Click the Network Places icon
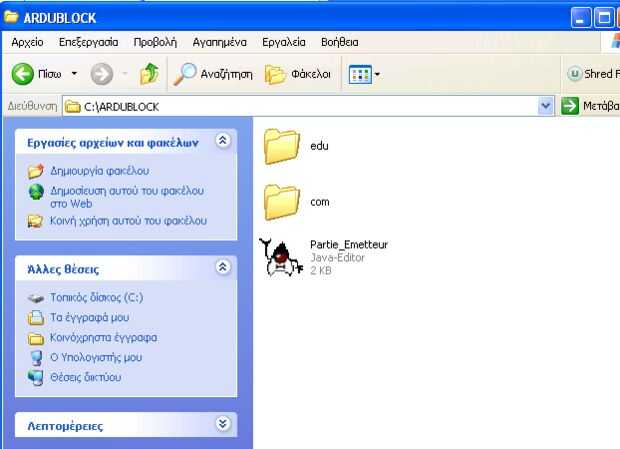 click(36, 377)
